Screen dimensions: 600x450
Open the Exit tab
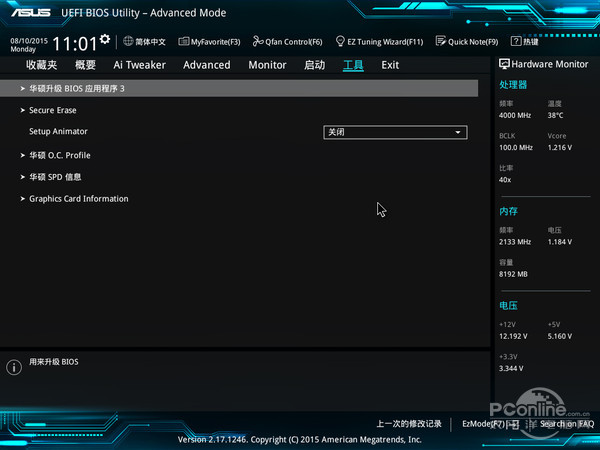point(390,65)
